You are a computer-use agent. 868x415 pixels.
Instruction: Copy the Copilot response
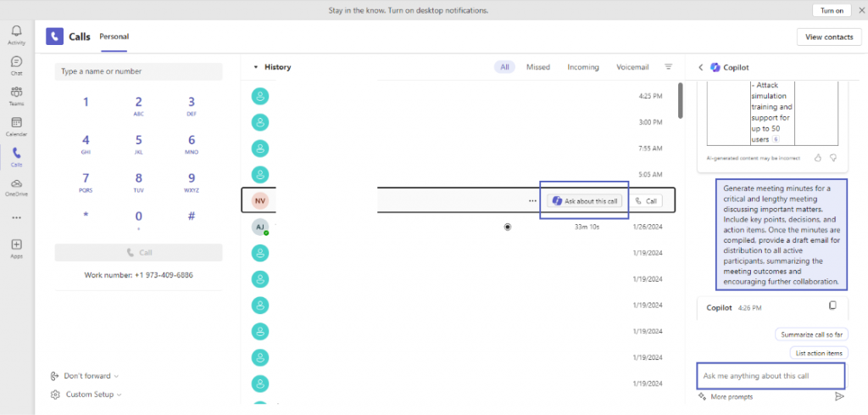pyautogui.click(x=833, y=306)
